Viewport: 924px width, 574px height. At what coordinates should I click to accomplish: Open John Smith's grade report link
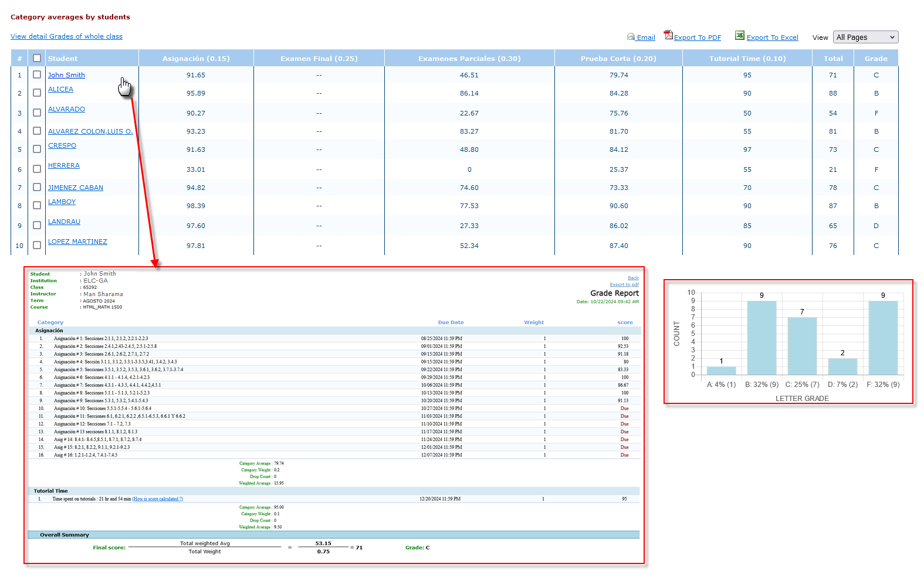point(66,75)
